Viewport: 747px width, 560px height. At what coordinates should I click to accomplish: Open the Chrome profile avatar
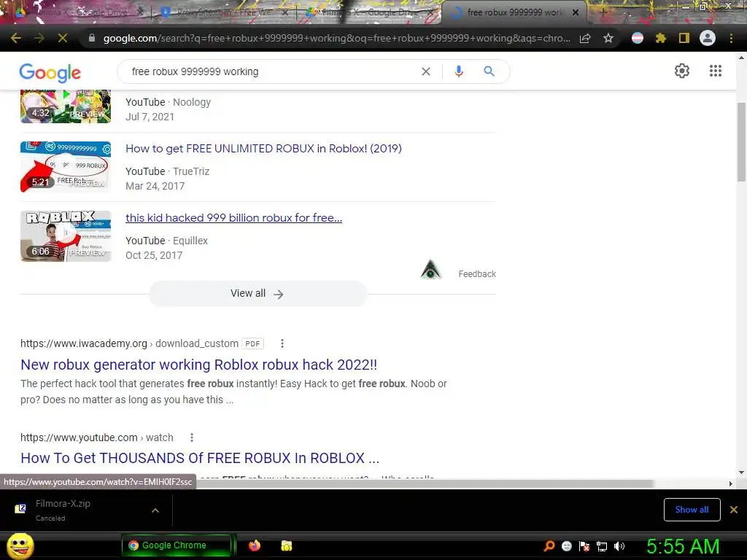[x=708, y=38]
